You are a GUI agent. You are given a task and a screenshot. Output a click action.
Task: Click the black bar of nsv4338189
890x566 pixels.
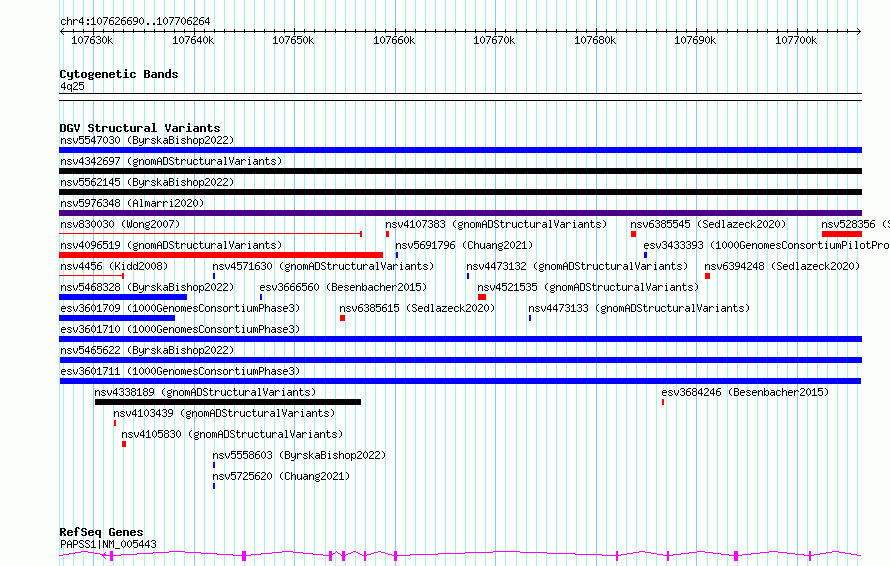[228, 402]
